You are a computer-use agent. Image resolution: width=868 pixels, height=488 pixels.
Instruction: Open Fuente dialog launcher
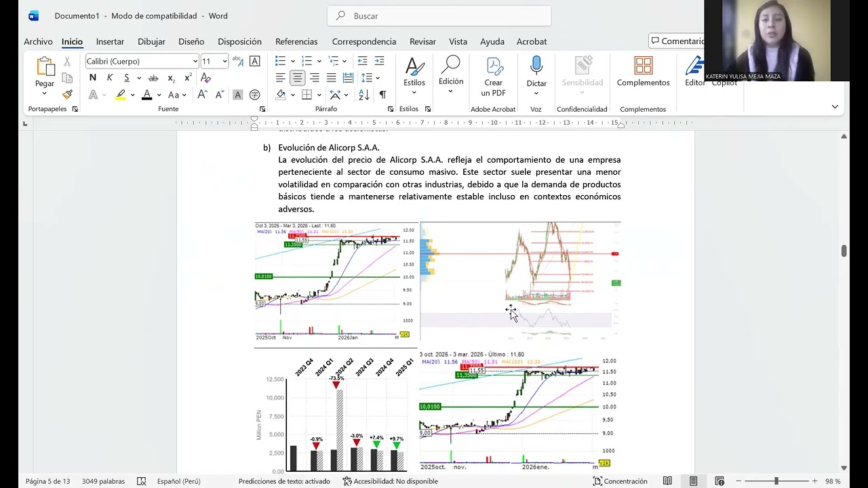[262, 109]
